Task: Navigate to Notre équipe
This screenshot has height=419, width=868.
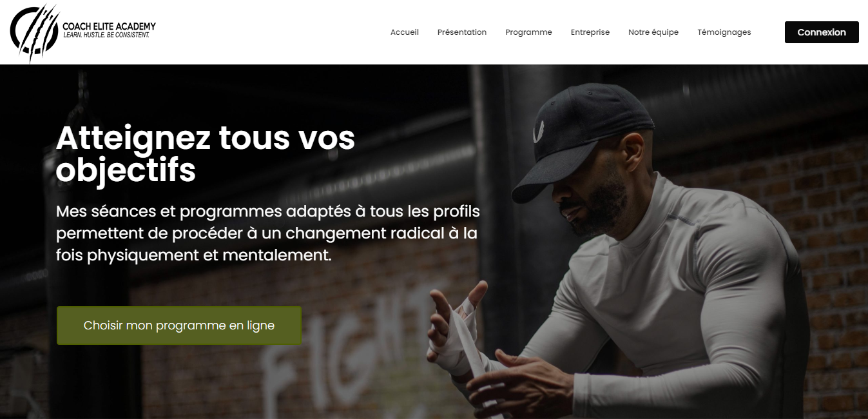Action: [653, 32]
